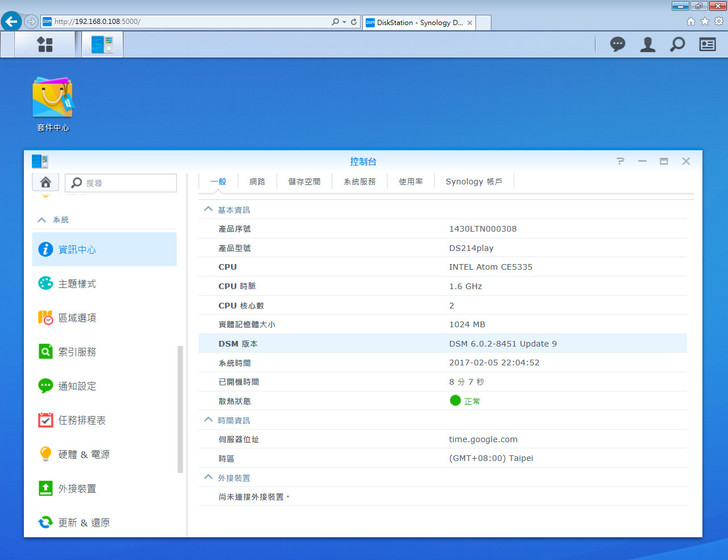Image resolution: width=728 pixels, height=560 pixels.
Task: Open the widgets panel icon
Action: pyautogui.click(x=707, y=44)
